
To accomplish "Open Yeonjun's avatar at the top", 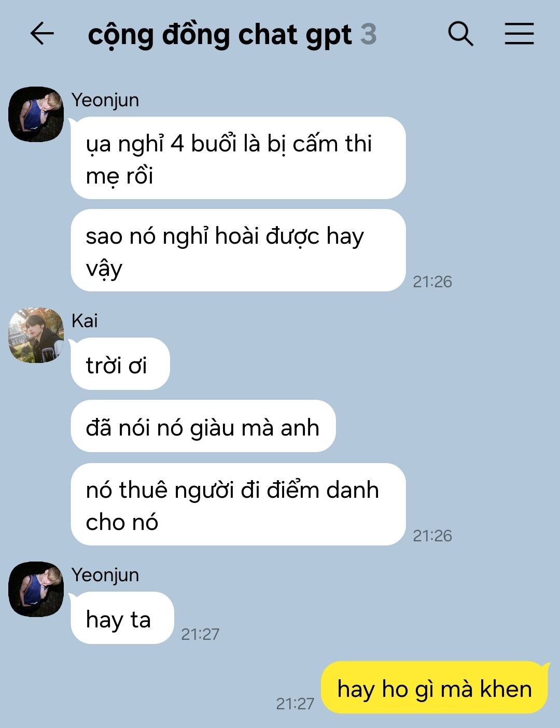I will [x=36, y=114].
